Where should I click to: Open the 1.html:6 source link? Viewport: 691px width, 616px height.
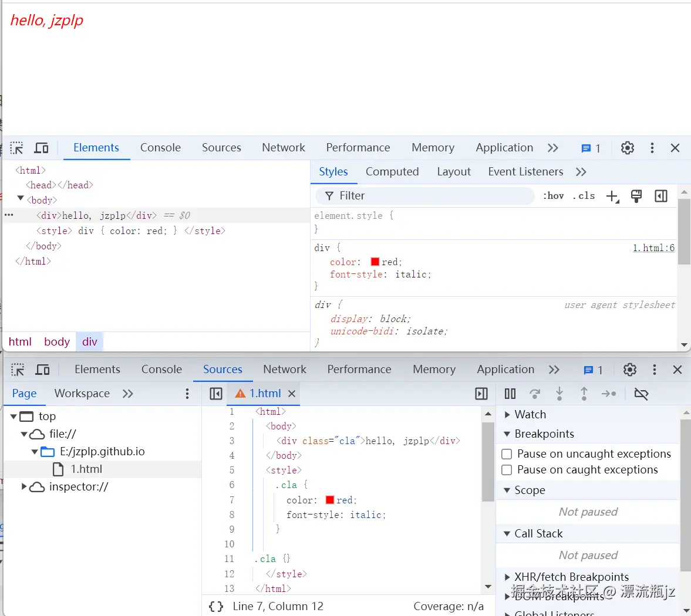pyautogui.click(x=653, y=248)
